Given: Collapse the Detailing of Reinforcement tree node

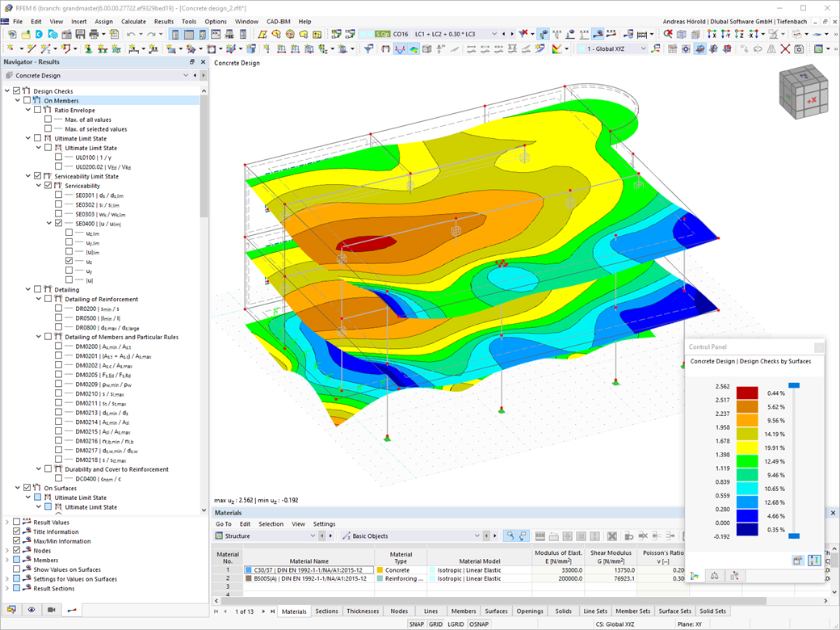Looking at the screenshot, I should [38, 299].
